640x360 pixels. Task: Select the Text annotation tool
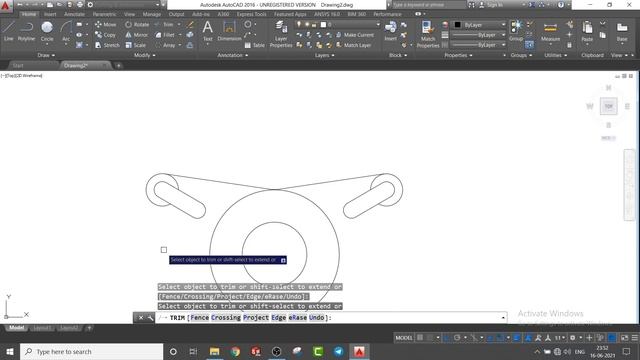207,31
